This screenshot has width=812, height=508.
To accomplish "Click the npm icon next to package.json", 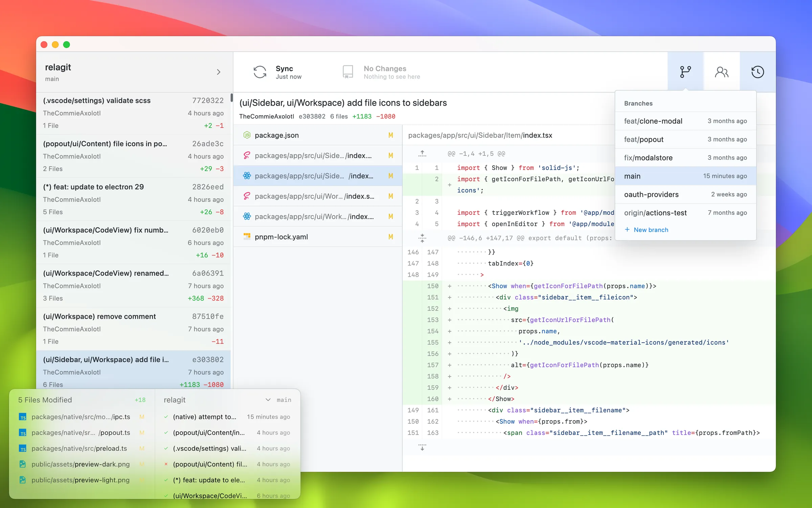I will pos(247,135).
